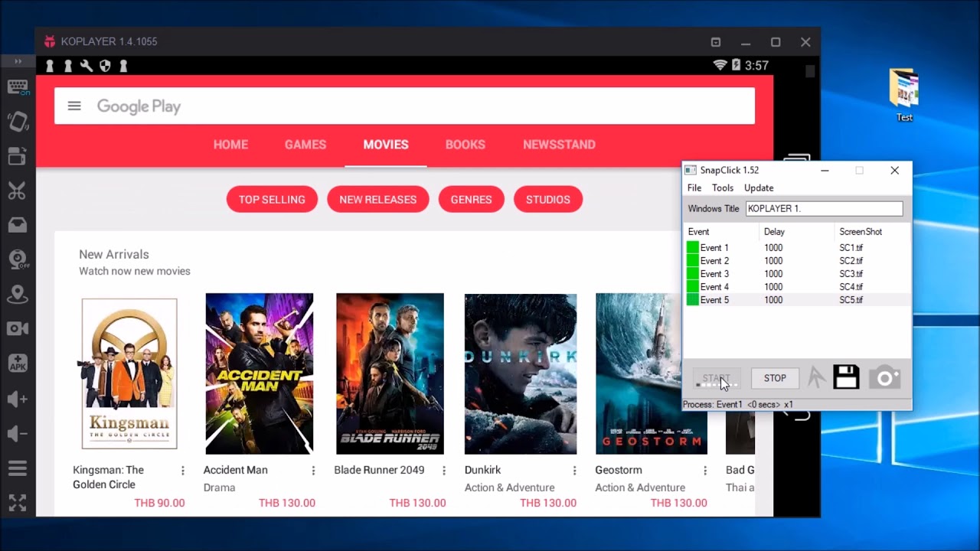Open options menu for Blade Runner 2049
This screenshot has height=551, width=980.
pos(444,471)
